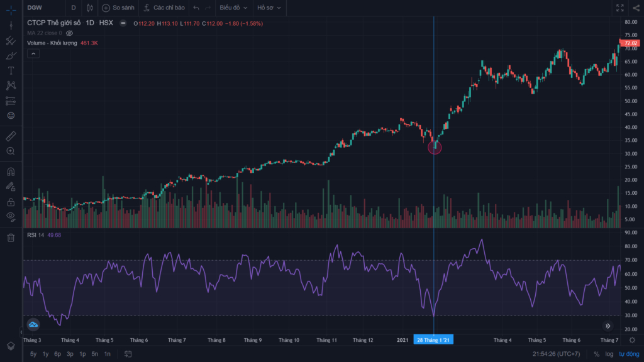Hide all drawings with eye icon
Viewport: 644px width, 362px height.
(x=11, y=217)
